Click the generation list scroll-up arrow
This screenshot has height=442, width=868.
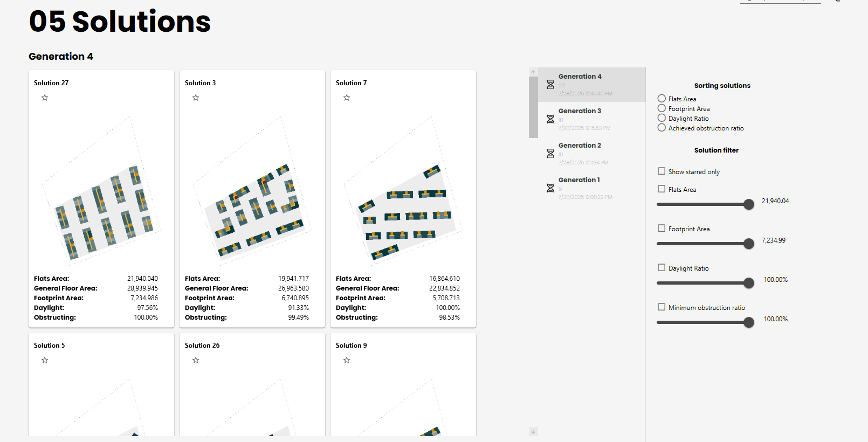point(533,72)
